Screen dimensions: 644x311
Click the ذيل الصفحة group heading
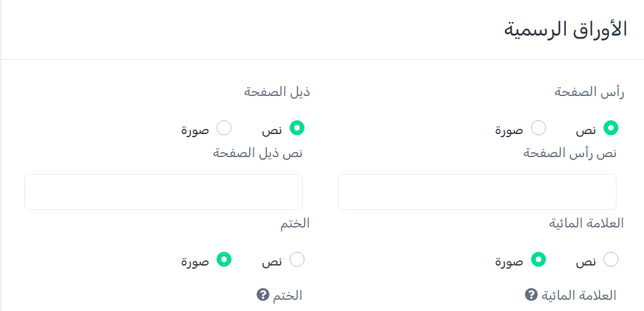point(276,92)
